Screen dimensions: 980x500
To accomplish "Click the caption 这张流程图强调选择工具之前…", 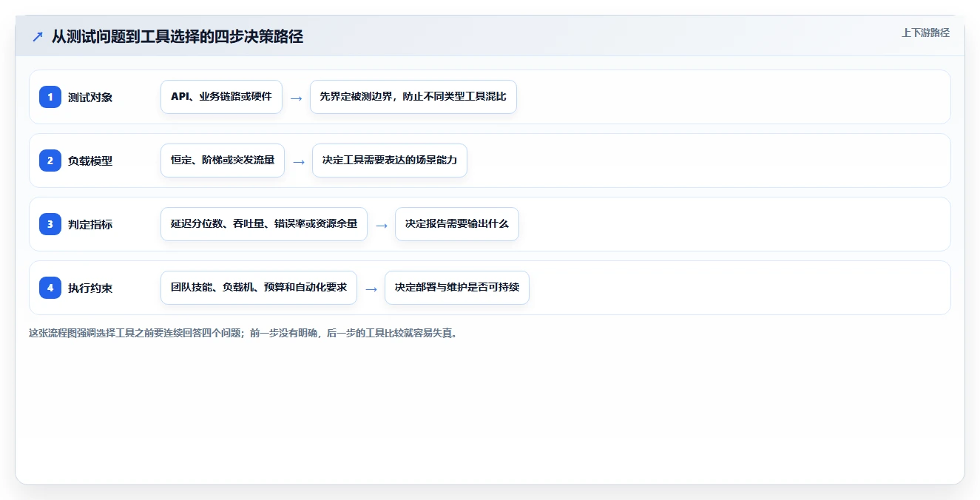I will pyautogui.click(x=243, y=333).
